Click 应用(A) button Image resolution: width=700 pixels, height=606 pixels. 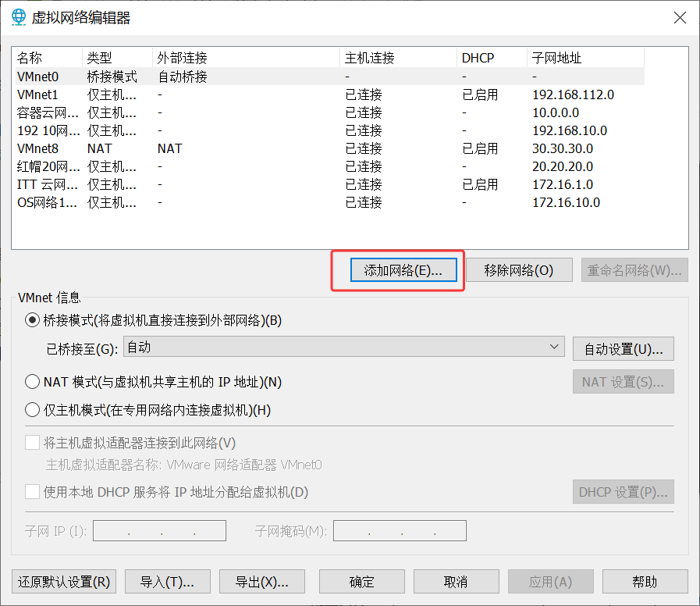(x=551, y=582)
